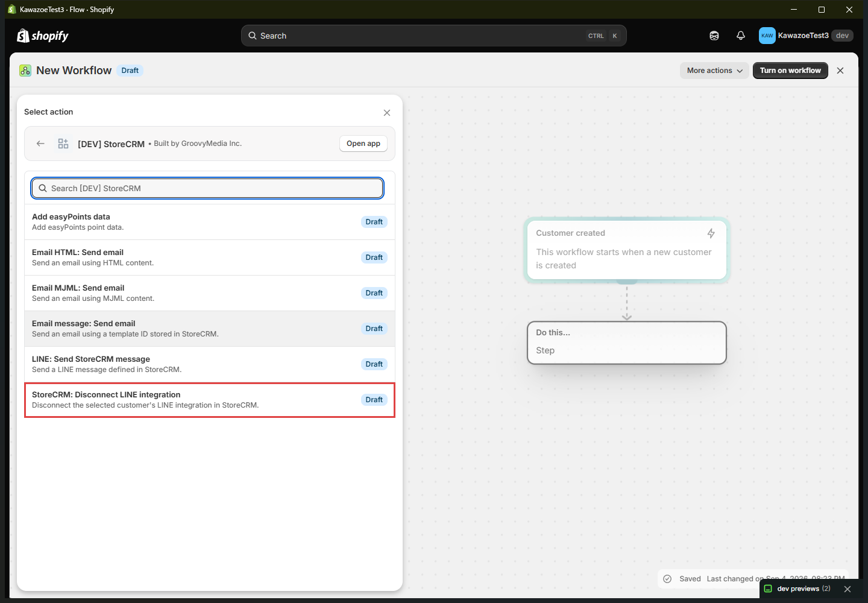This screenshot has height=603, width=868.
Task: Select Email MJML: Send email action
Action: tap(210, 293)
